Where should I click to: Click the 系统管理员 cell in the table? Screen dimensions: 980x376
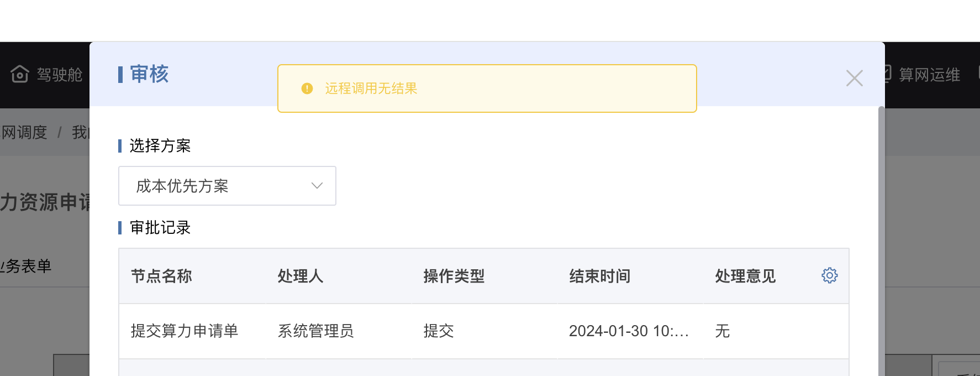pos(315,331)
